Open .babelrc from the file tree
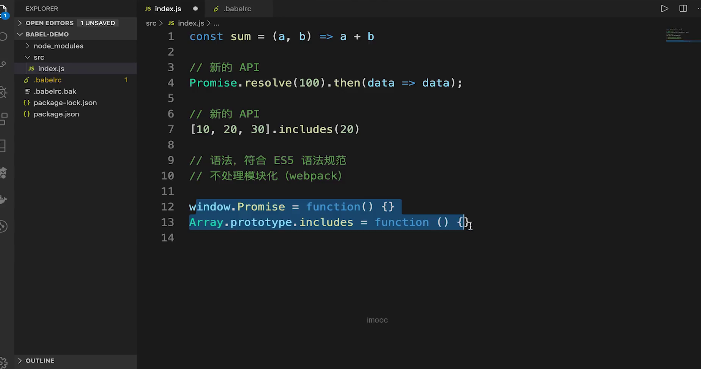The width and height of the screenshot is (701, 369). (76, 80)
